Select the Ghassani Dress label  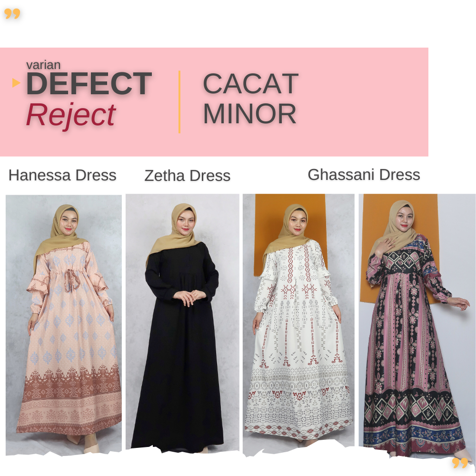364,175
